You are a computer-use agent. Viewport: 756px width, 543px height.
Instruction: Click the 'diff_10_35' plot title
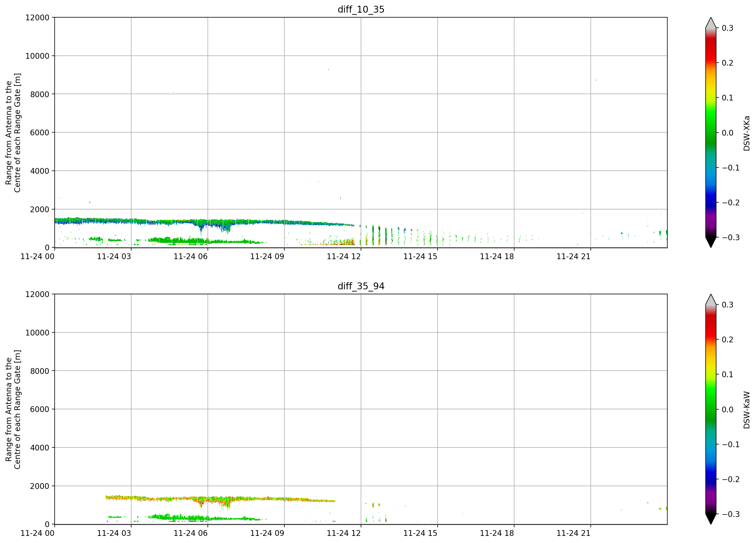tap(361, 9)
